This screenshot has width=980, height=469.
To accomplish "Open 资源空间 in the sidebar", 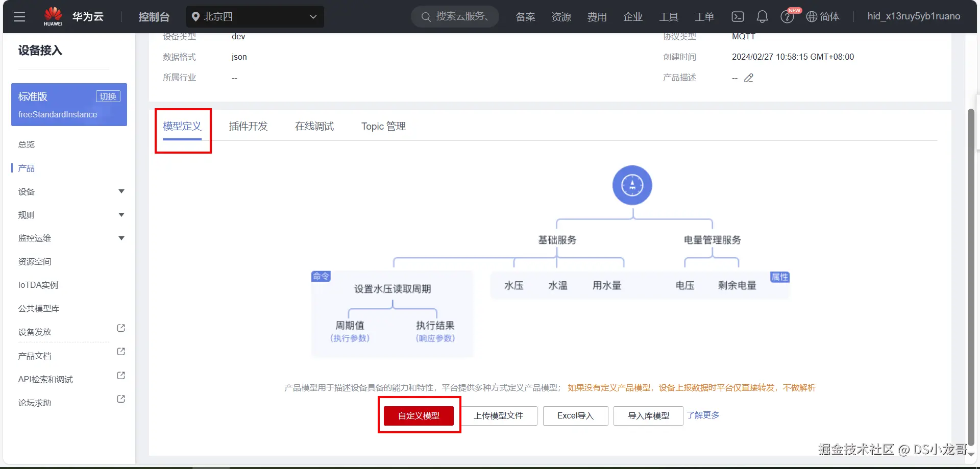I will tap(35, 262).
